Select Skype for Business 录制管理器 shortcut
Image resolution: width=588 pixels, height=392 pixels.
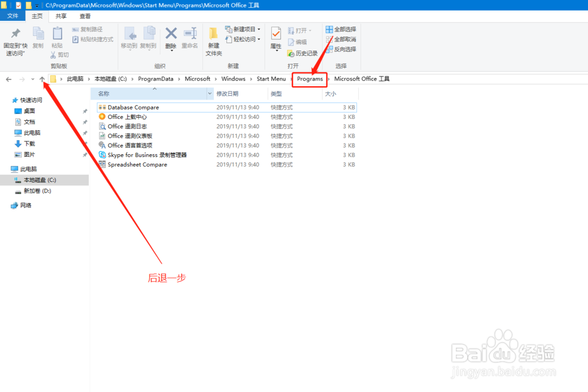[226, 155]
